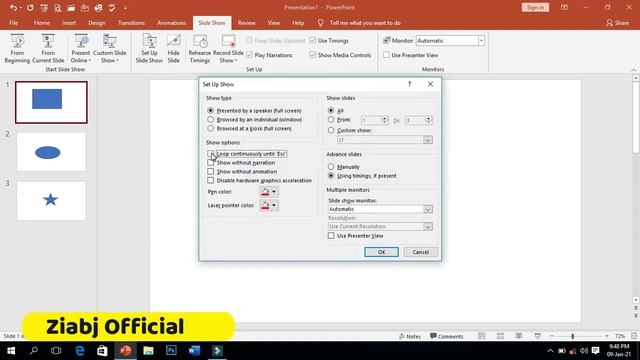Open Record Slide Show tool

pyautogui.click(x=228, y=49)
